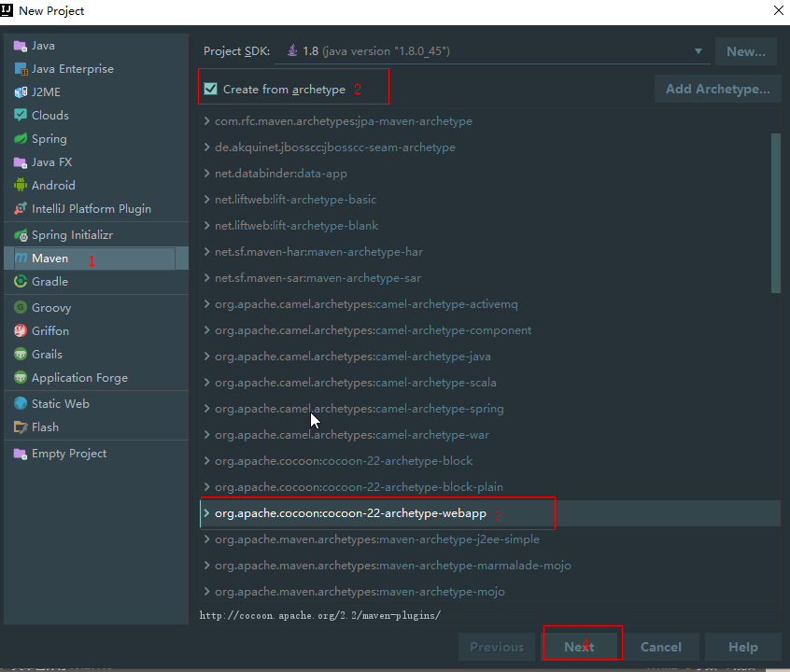Expand cocoon-22-archetype-webapp node

(x=206, y=513)
